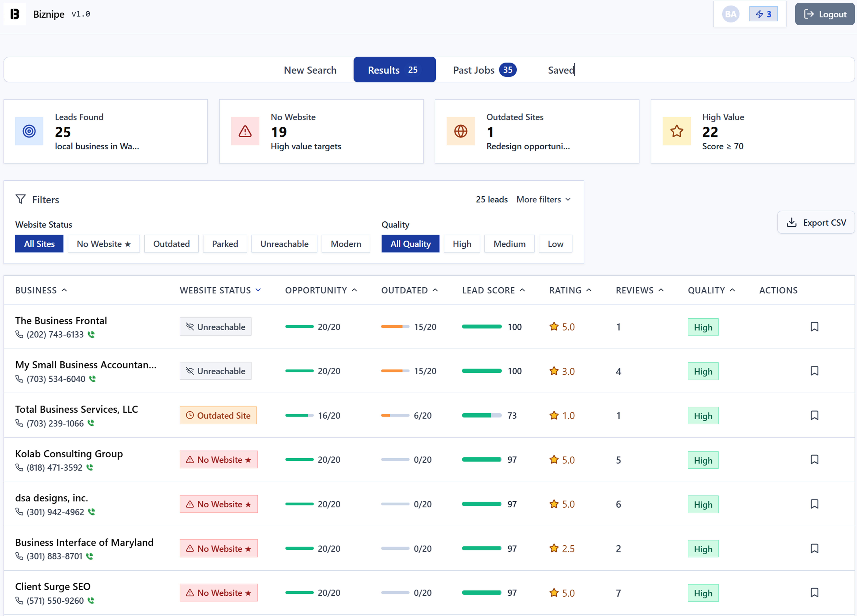Click outdated score bar for The Business Frontal
Screen dimensions: 857x616
coord(395,327)
